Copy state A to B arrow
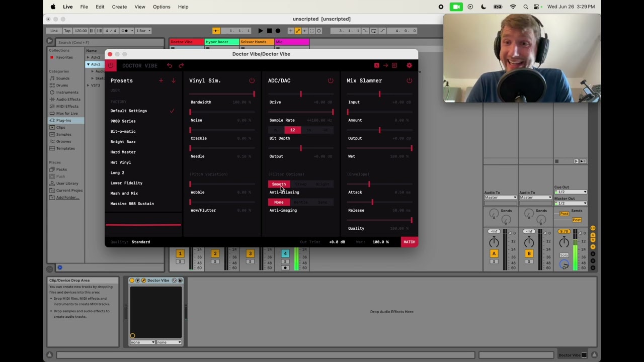 [385, 65]
